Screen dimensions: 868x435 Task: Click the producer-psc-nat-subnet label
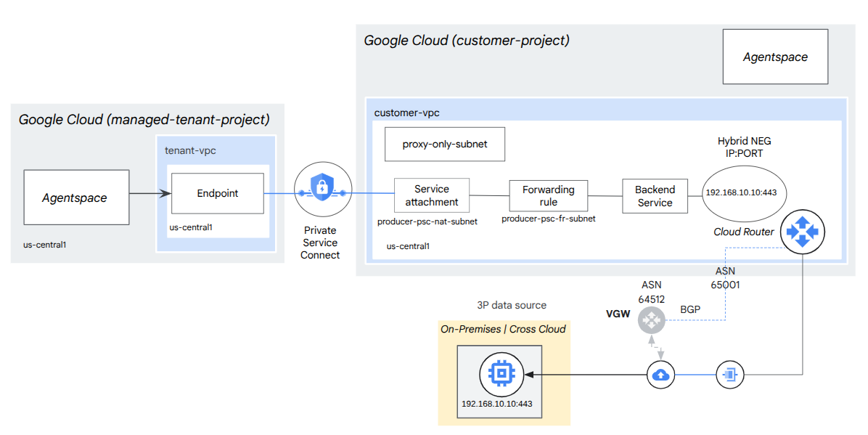coord(427,221)
